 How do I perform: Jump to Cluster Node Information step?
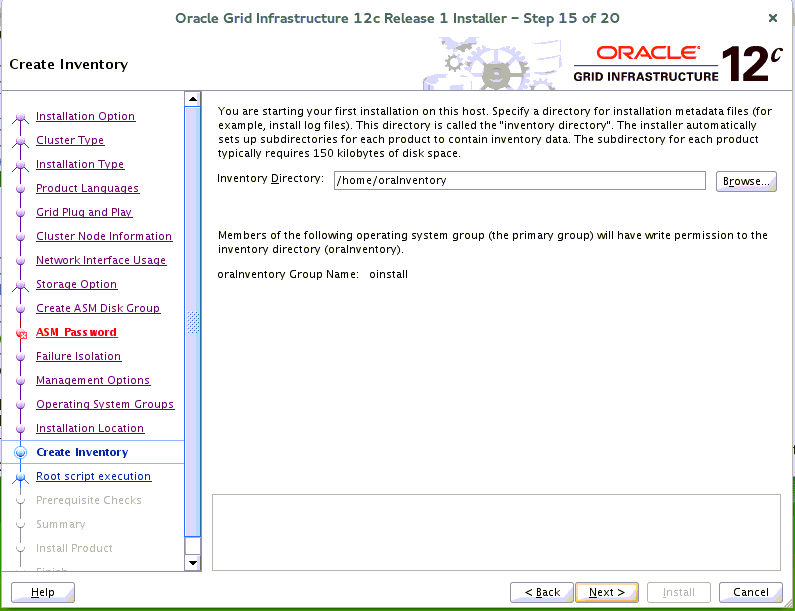(x=104, y=236)
